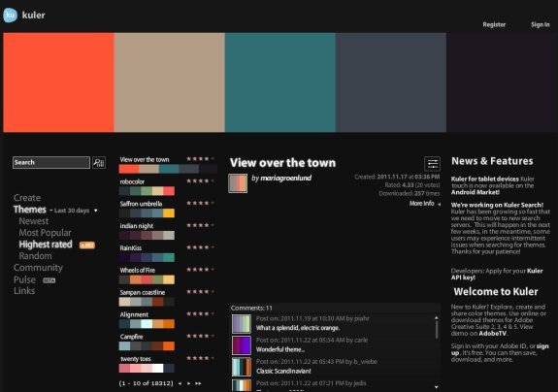Select the Saffron umbrella theme
The height and width of the screenshot is (392, 558).
click(x=141, y=204)
